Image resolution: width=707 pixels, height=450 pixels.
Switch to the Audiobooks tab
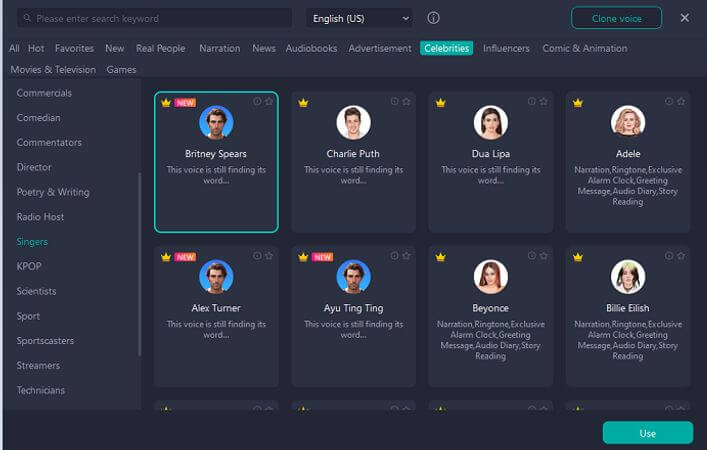pos(311,48)
